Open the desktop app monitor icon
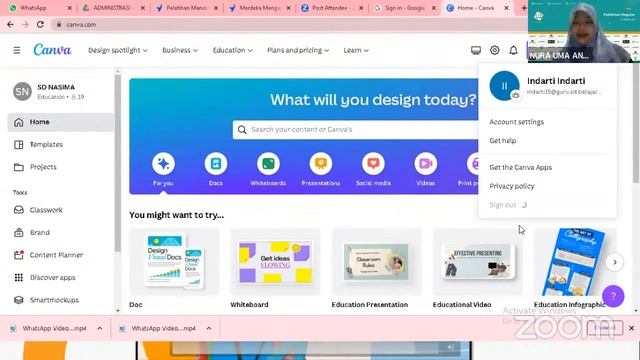640x360 pixels. point(476,50)
